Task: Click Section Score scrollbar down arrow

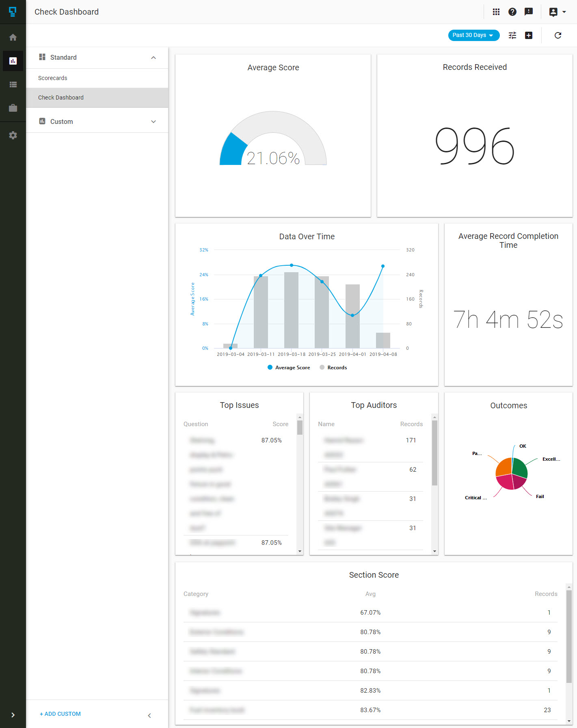Action: pos(569,721)
